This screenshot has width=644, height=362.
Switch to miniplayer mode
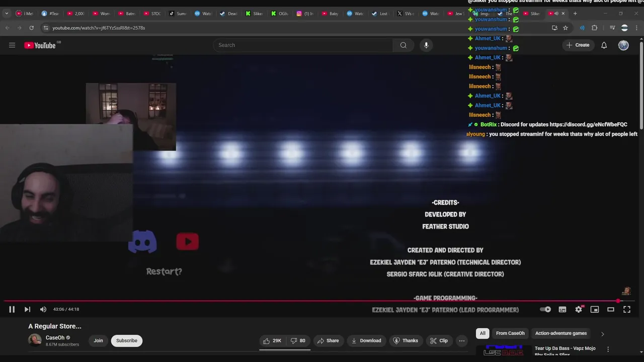pos(595,310)
